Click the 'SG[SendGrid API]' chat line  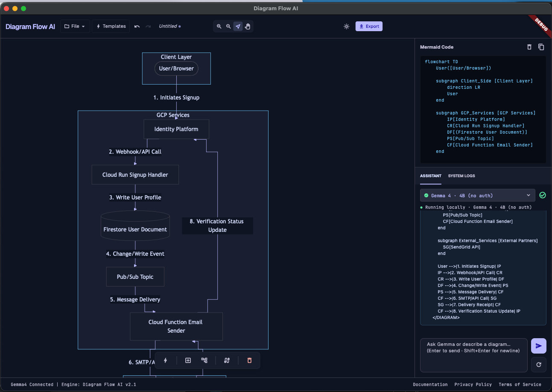coord(462,247)
